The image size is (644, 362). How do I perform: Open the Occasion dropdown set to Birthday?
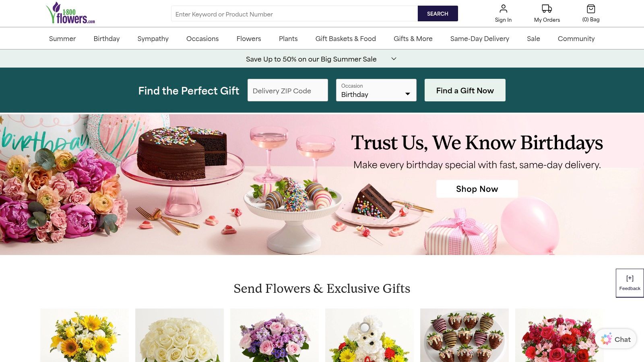coord(376,90)
